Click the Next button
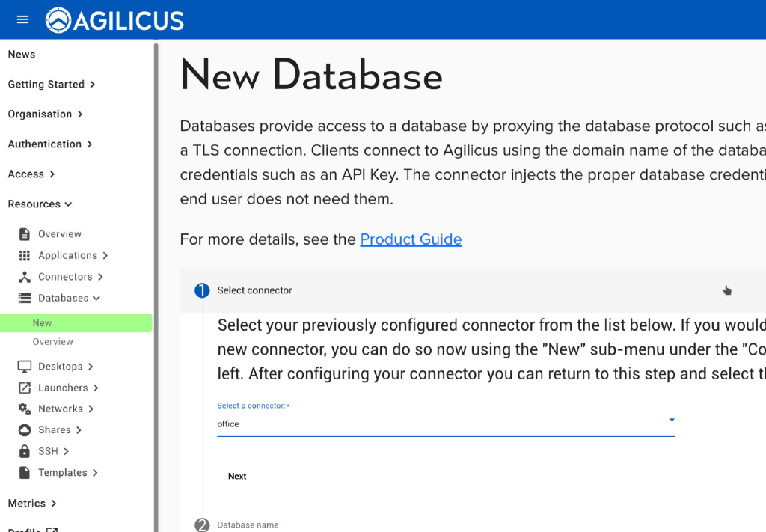The width and height of the screenshot is (766, 532). (237, 476)
